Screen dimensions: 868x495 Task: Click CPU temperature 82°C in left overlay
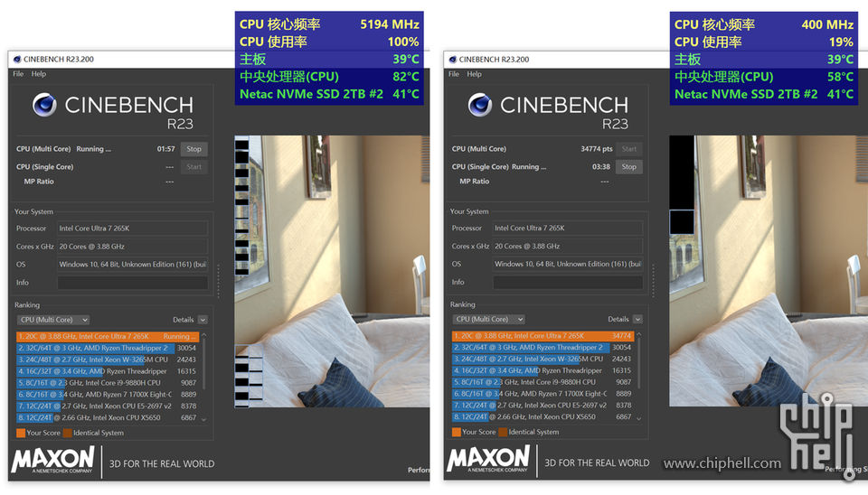coord(406,76)
